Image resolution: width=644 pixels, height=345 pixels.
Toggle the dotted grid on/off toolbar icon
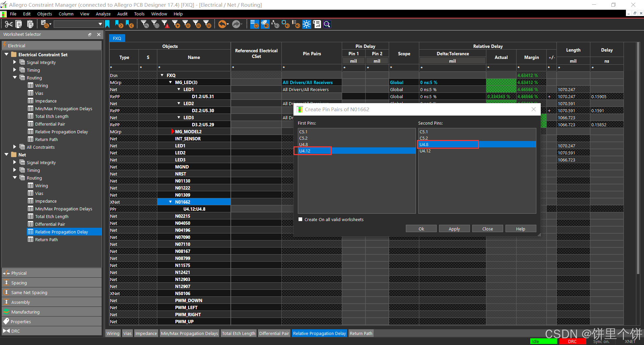(x=296, y=24)
